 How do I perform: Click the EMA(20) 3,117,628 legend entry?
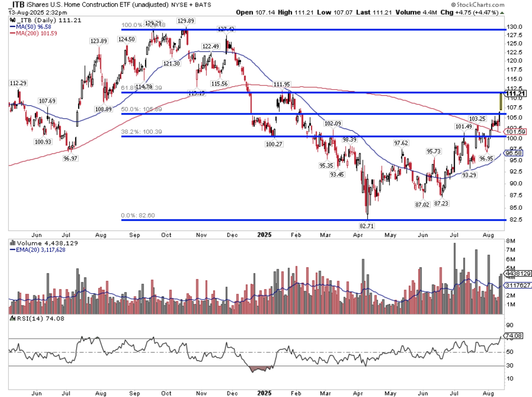click(38, 250)
